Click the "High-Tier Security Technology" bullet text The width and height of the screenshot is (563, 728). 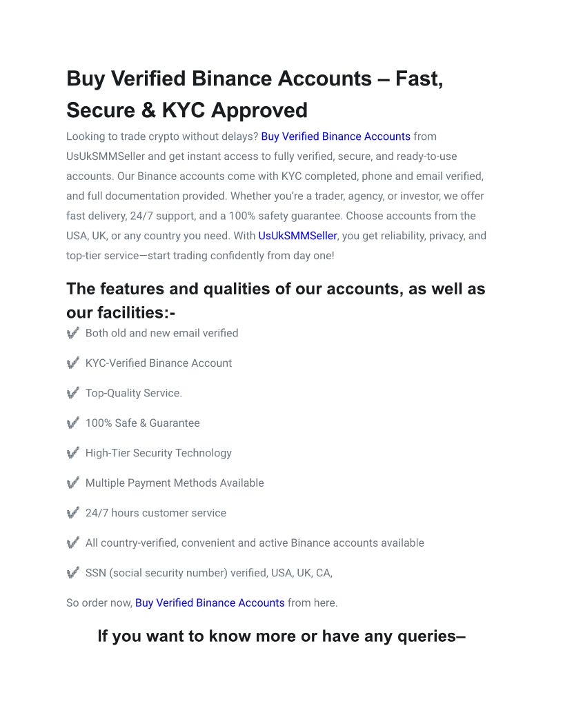[x=159, y=453]
